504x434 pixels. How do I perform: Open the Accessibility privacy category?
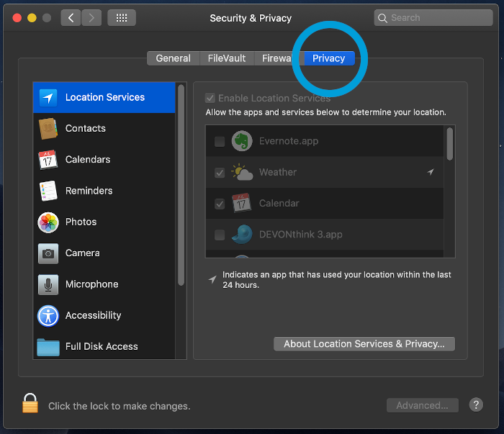[93, 315]
